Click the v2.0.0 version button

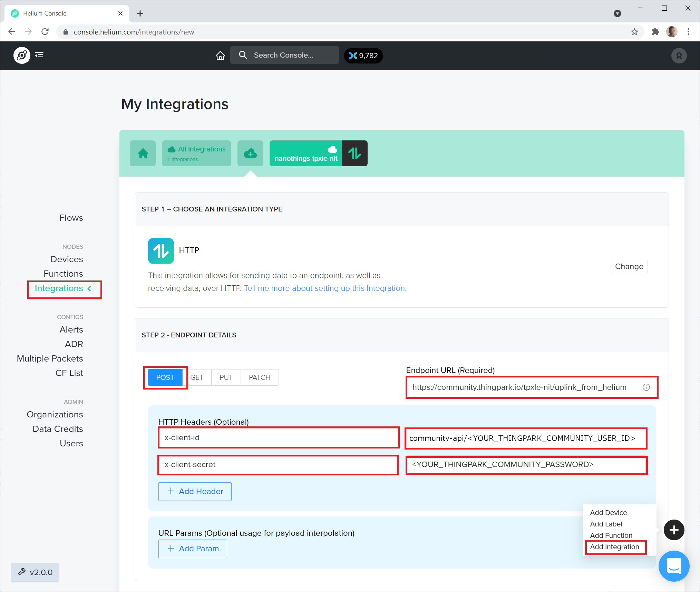(35, 572)
